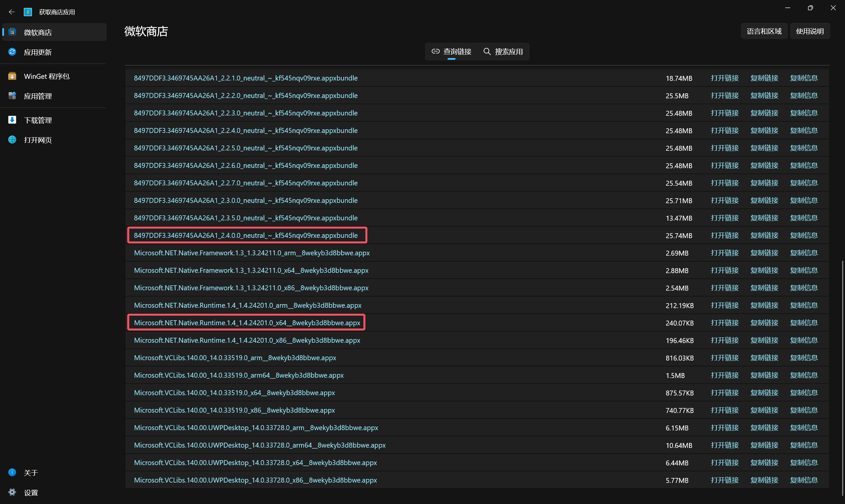845x504 pixels.
Task: Click the back arrow icon
Action: pos(12,12)
